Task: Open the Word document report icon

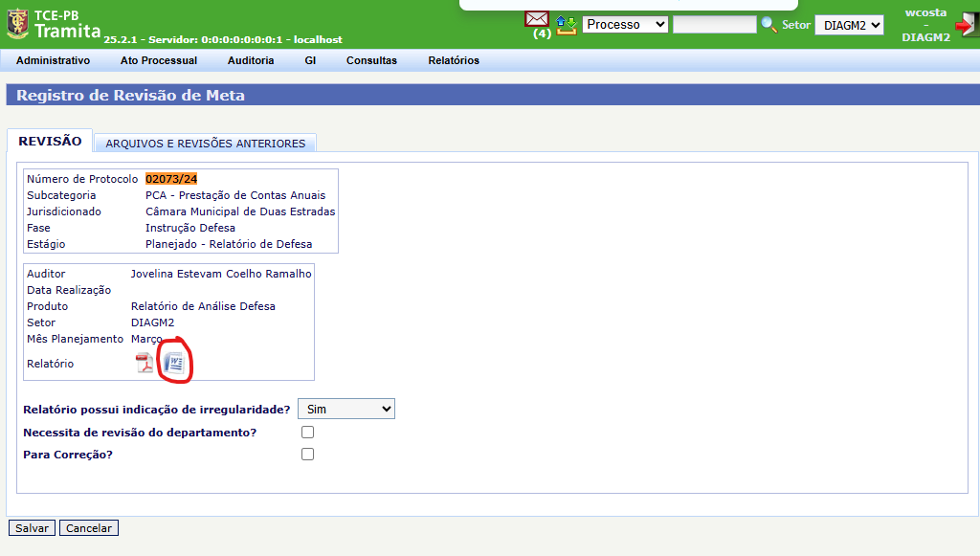Action: tap(174, 363)
